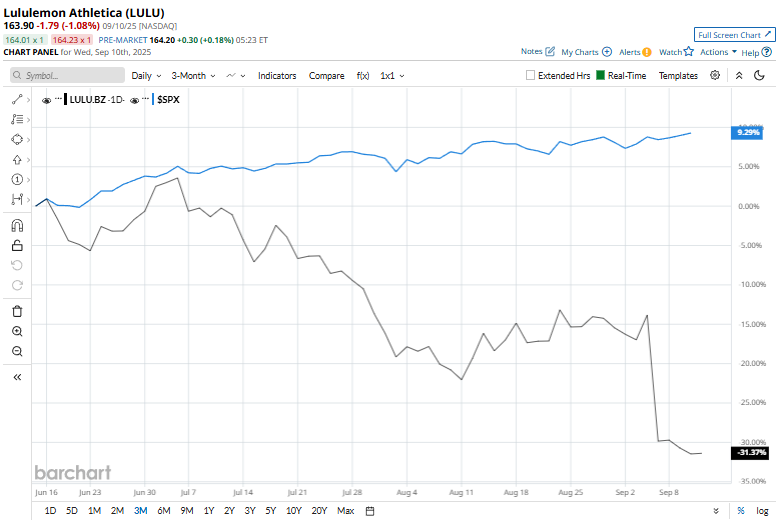Delete drawings with the trash icon

[x=17, y=312]
